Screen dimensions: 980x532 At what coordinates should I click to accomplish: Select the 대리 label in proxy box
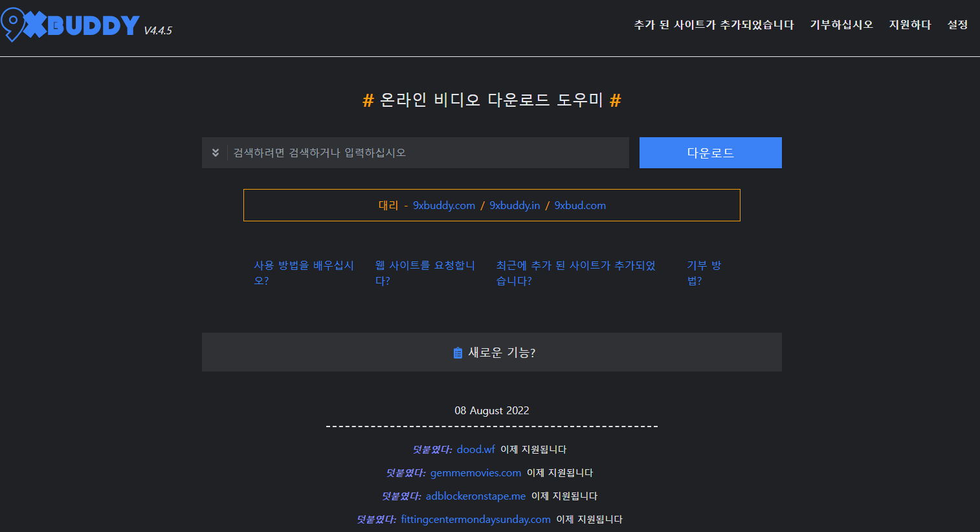click(388, 205)
